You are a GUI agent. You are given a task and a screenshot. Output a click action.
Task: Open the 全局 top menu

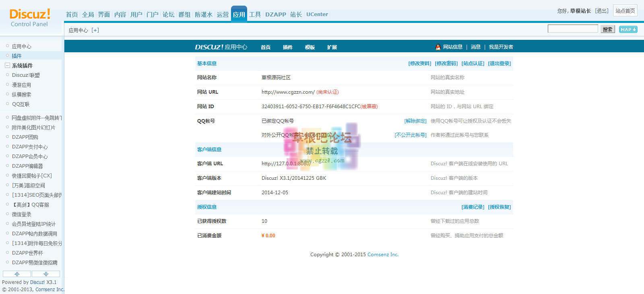coord(88,14)
